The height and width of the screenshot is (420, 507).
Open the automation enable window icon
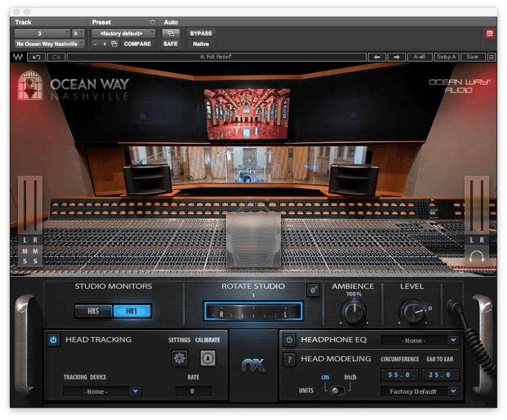171,33
